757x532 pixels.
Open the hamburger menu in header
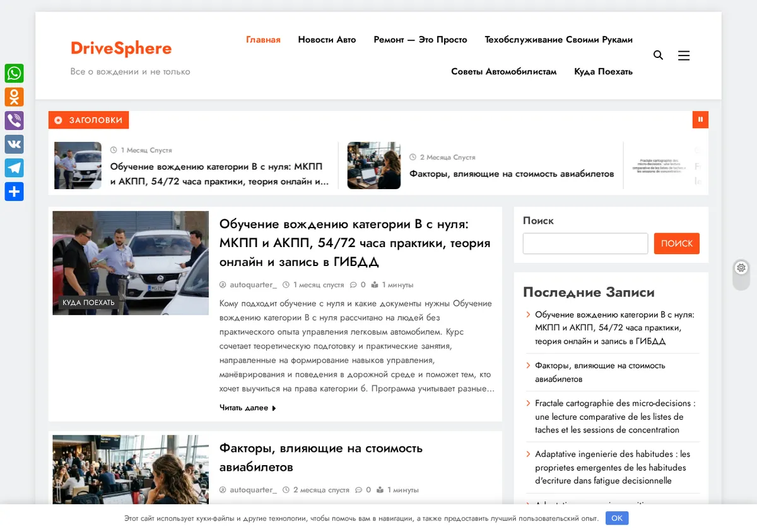684,55
